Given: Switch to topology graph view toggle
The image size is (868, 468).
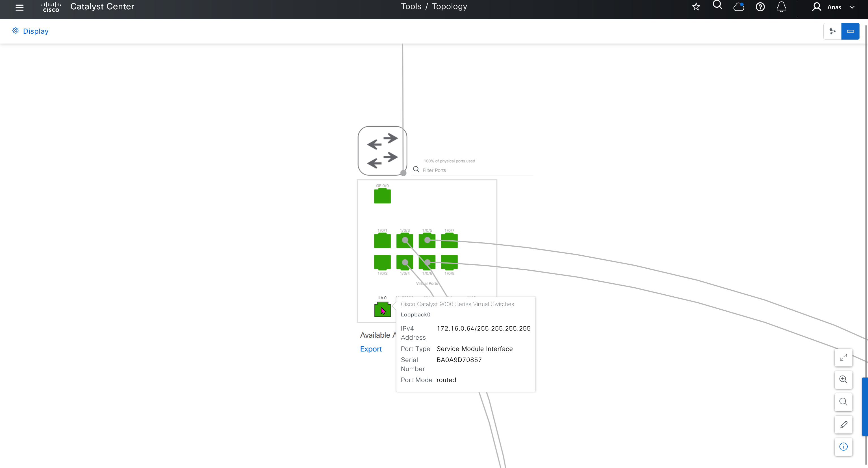Looking at the screenshot, I should pyautogui.click(x=832, y=31).
